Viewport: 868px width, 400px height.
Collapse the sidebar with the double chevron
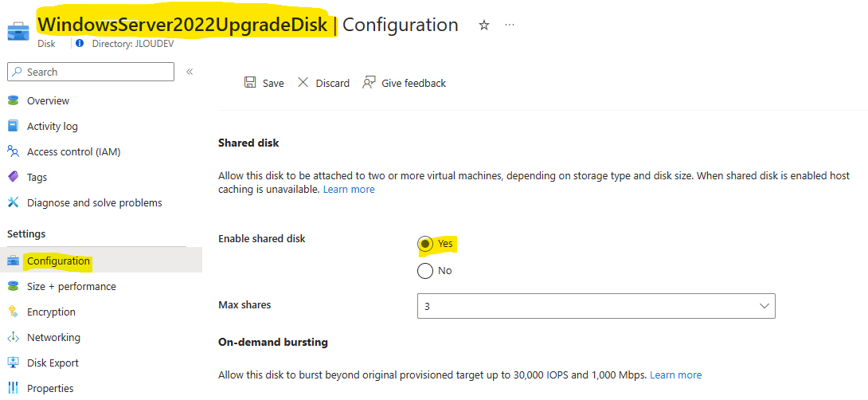(x=190, y=72)
